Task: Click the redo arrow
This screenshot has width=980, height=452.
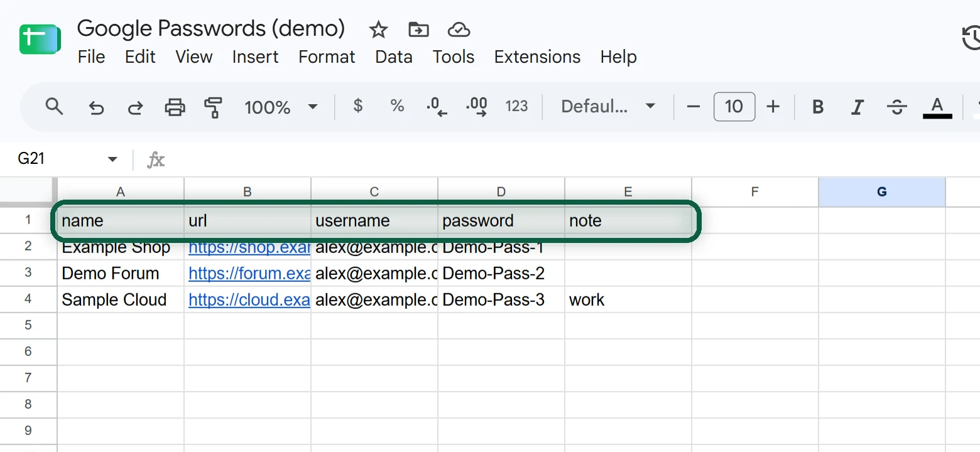Action: [x=135, y=107]
